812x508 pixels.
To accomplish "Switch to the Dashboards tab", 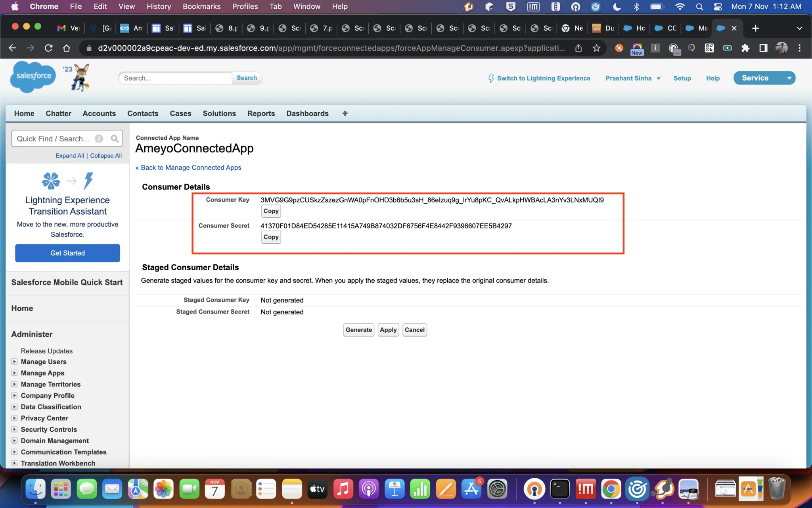I will point(307,114).
